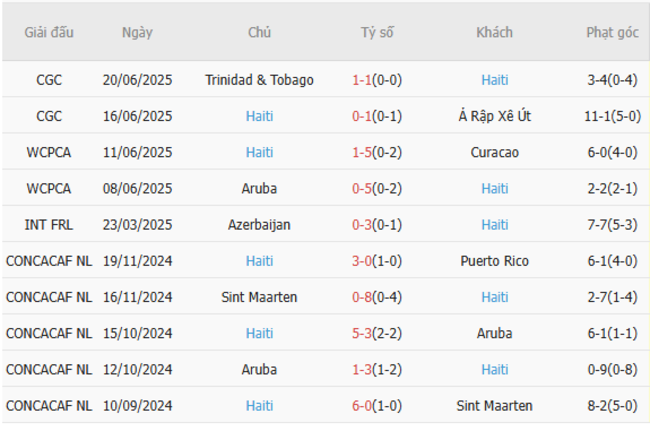Click the 1-5 score of Haiti vs Curacao

coord(362,152)
